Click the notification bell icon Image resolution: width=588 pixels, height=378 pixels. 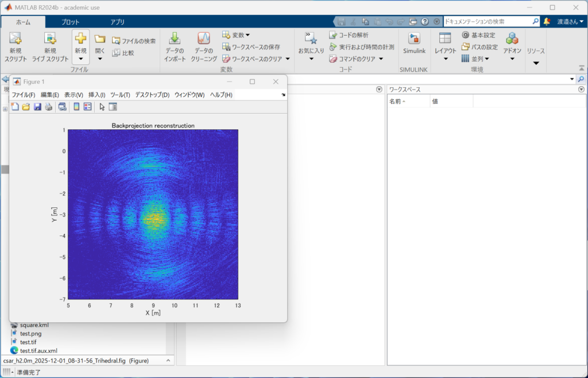[x=547, y=22]
